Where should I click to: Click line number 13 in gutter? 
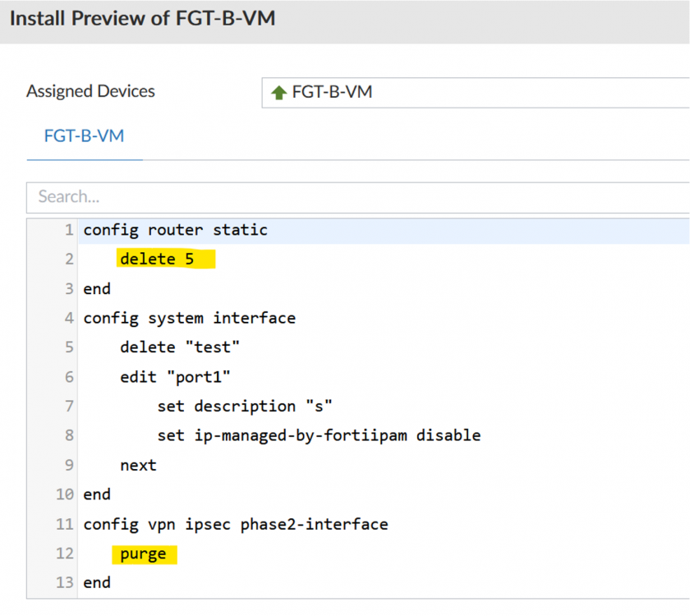point(65,582)
